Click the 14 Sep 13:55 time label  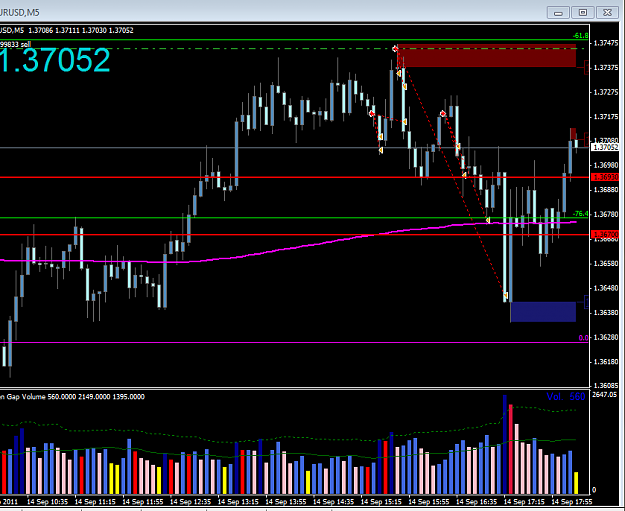[x=286, y=501]
